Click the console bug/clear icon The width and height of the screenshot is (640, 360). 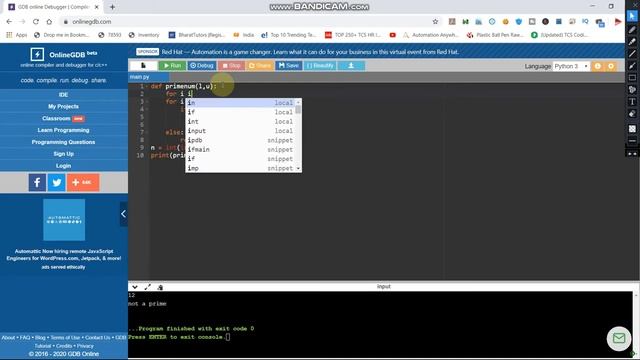[160, 287]
